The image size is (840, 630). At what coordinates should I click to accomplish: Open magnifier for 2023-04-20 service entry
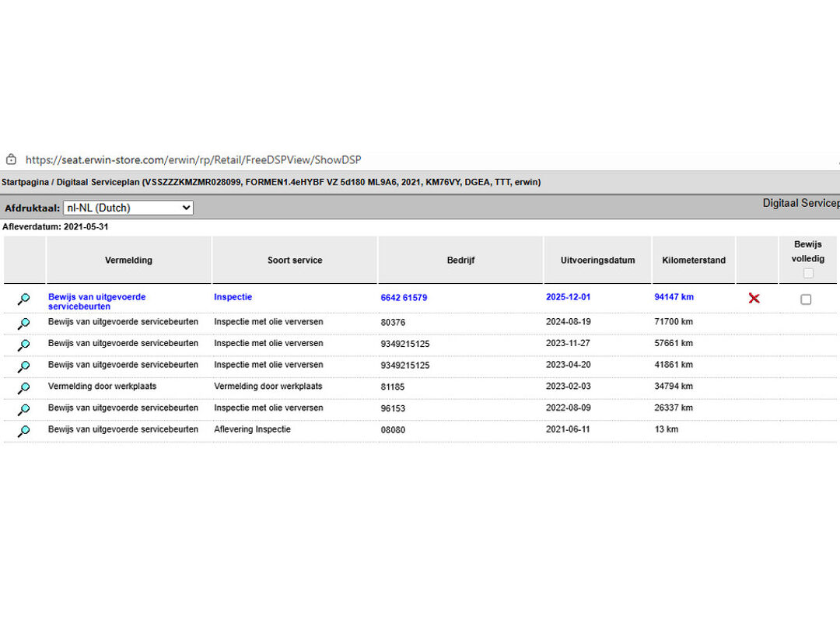[x=24, y=366]
